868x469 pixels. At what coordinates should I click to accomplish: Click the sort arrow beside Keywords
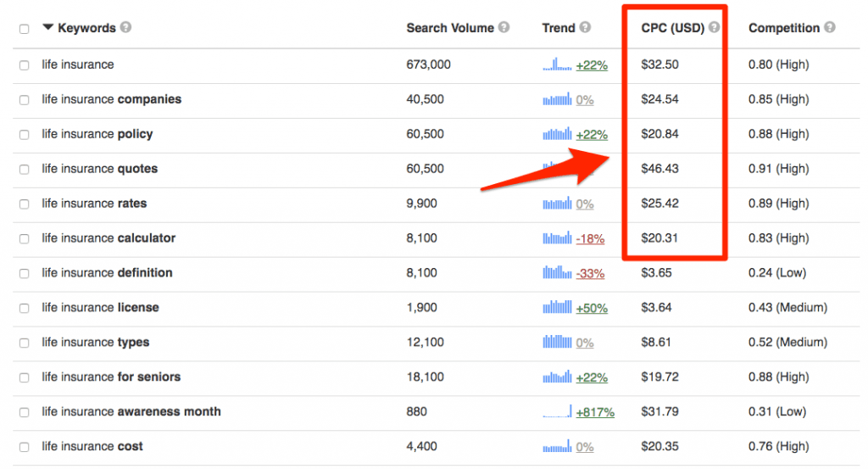[x=48, y=28]
